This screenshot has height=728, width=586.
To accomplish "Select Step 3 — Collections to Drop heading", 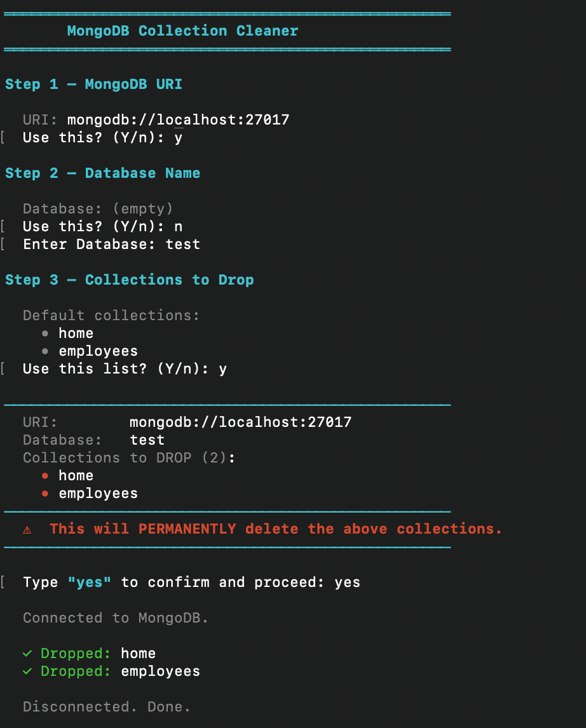I will (130, 280).
